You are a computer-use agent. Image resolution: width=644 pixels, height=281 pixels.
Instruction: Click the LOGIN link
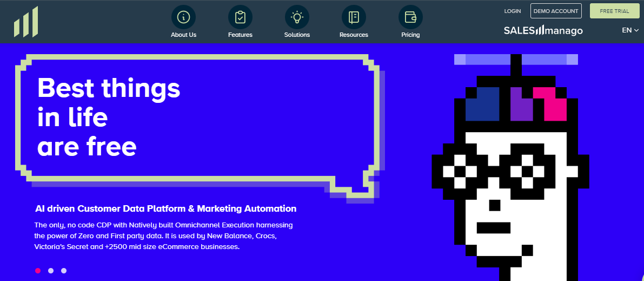pyautogui.click(x=513, y=11)
